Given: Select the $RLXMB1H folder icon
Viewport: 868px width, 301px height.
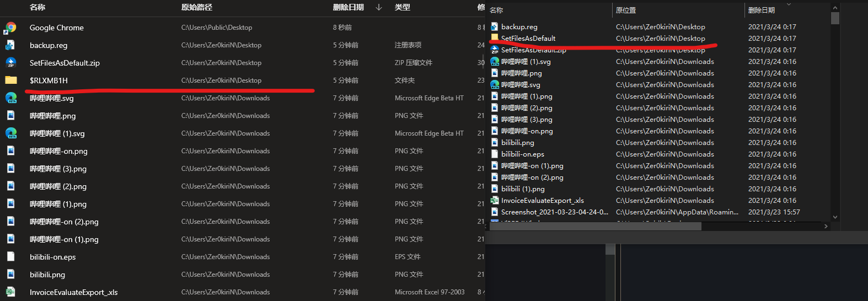Looking at the screenshot, I should [x=10, y=80].
